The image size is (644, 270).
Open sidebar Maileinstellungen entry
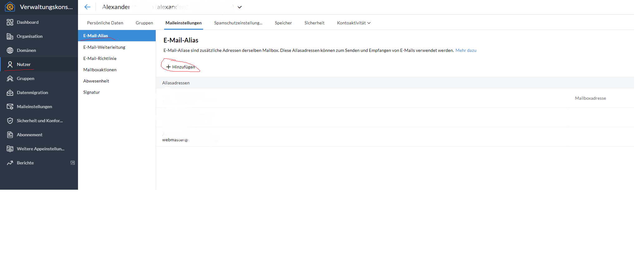pyautogui.click(x=39, y=107)
